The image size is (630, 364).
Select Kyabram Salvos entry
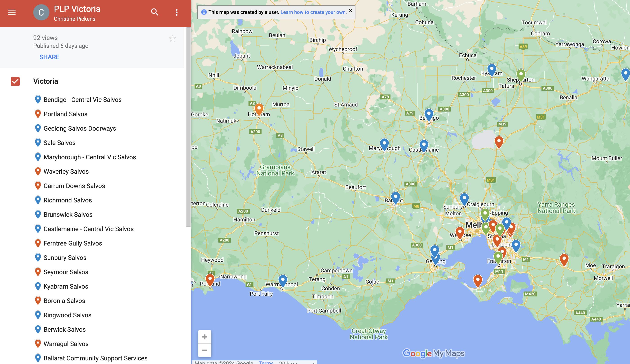pos(66,286)
